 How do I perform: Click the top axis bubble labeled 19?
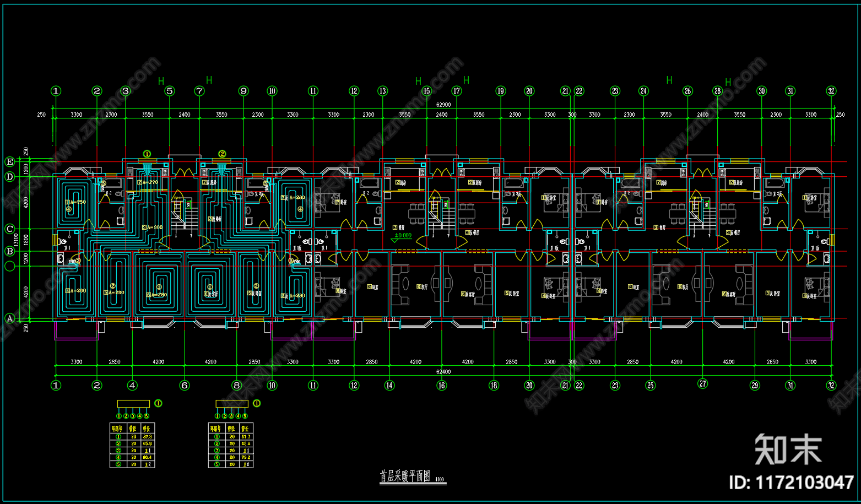(500, 91)
